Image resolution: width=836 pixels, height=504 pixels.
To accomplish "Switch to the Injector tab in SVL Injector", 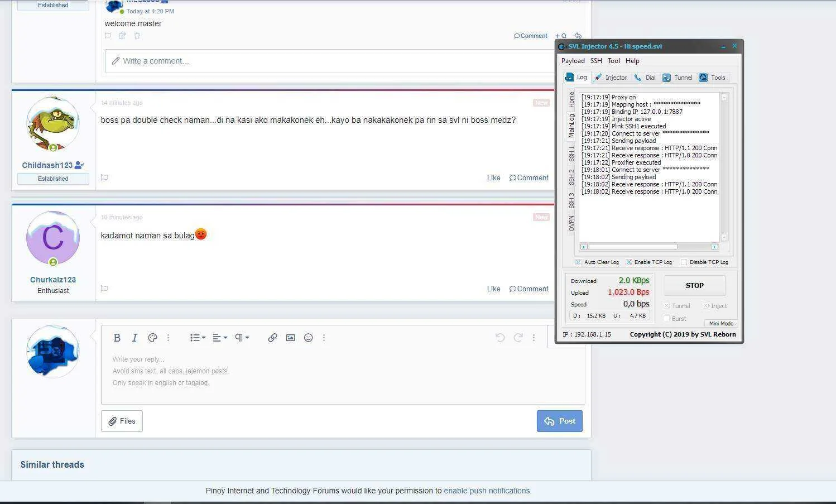I will (x=611, y=78).
